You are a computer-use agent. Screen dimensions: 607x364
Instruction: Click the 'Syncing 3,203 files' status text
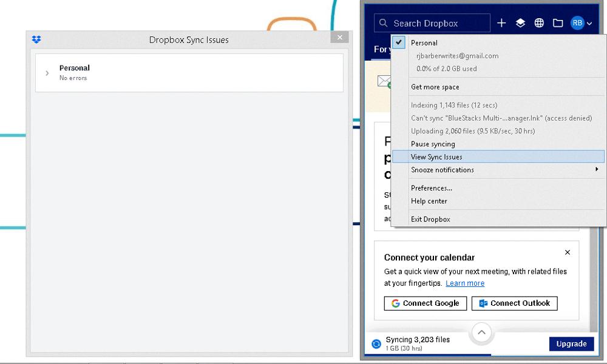pos(418,340)
